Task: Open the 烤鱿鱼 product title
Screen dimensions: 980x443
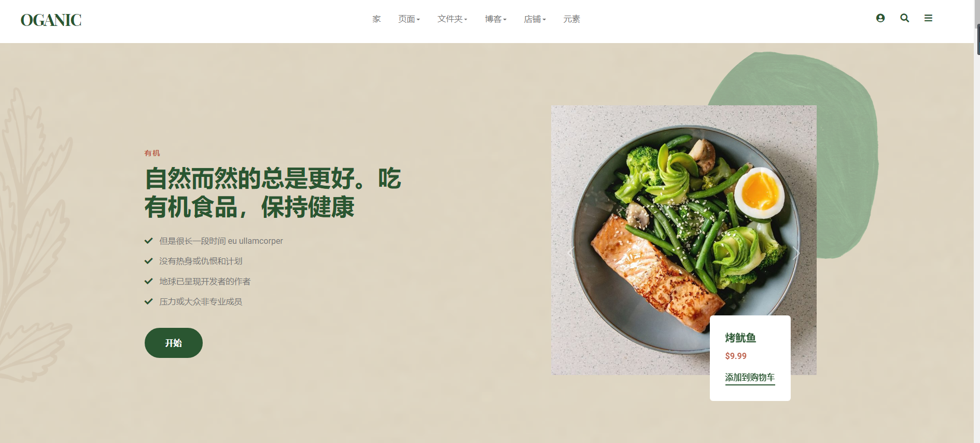Action: point(740,338)
